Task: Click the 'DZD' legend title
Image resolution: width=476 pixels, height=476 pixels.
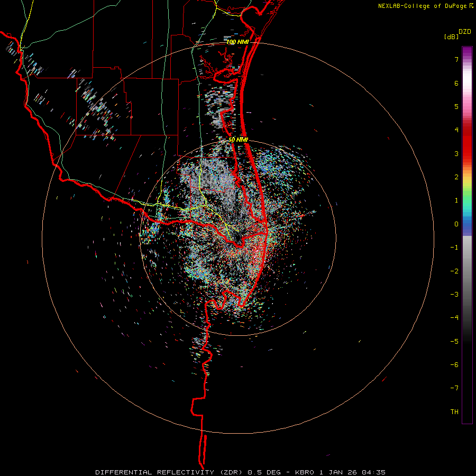Action: (x=465, y=32)
